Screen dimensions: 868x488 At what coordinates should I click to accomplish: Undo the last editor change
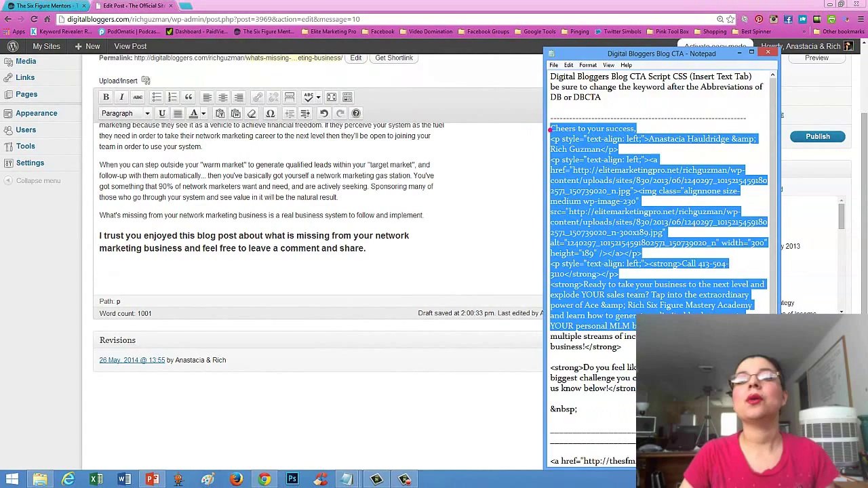324,113
